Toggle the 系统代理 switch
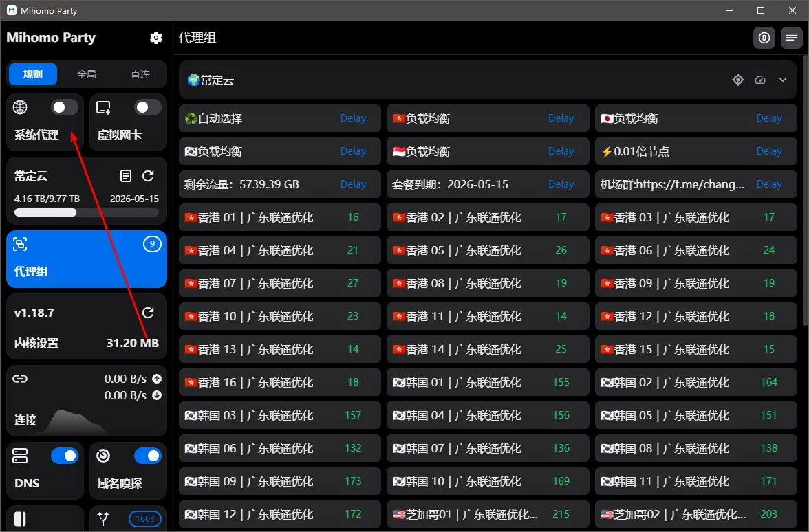 [65, 107]
